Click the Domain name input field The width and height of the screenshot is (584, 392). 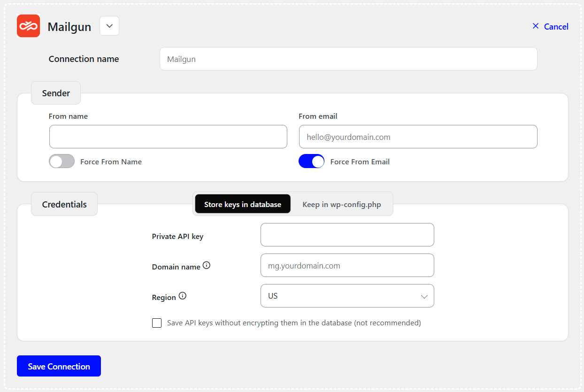[347, 265]
